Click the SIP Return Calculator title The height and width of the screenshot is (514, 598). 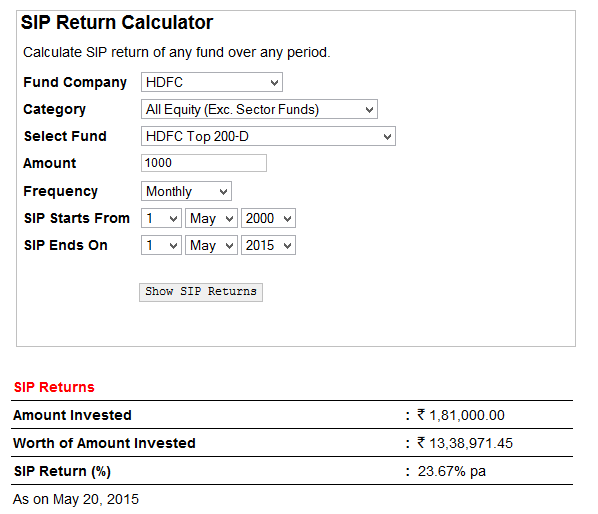(117, 22)
